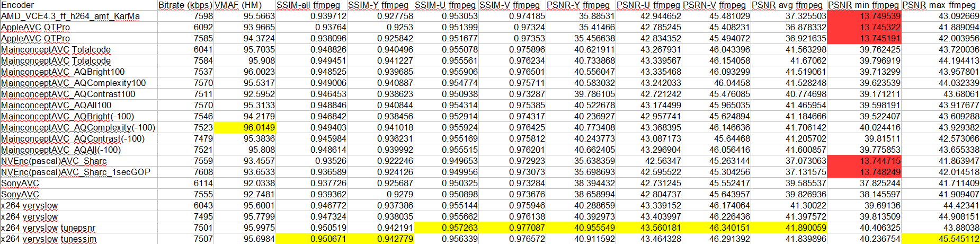Select the bitrate cell 7608
Image resolution: width=980 pixels, height=244 pixels.
(x=185, y=172)
